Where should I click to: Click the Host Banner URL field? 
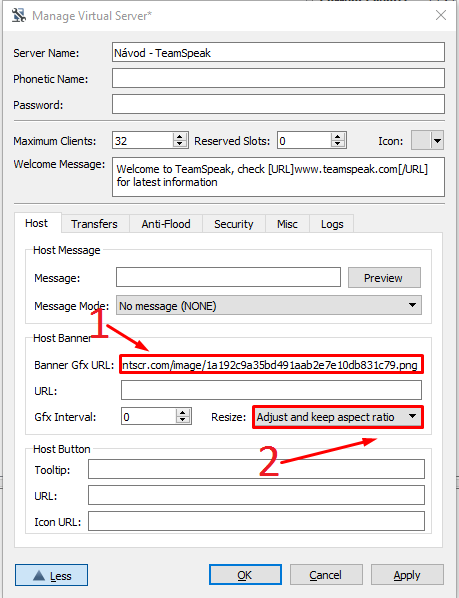271,391
